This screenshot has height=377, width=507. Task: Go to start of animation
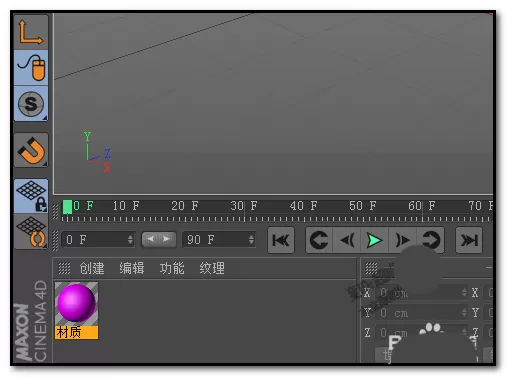tap(281, 240)
